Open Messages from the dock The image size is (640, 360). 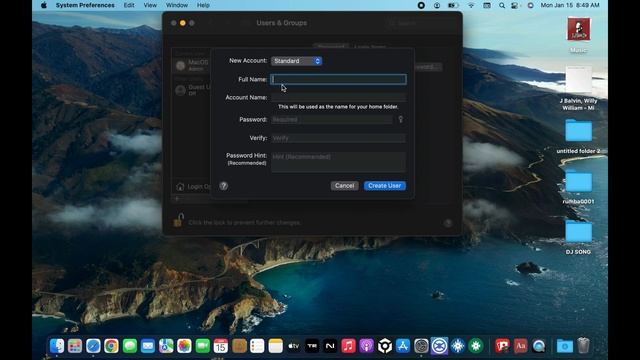(x=130, y=346)
